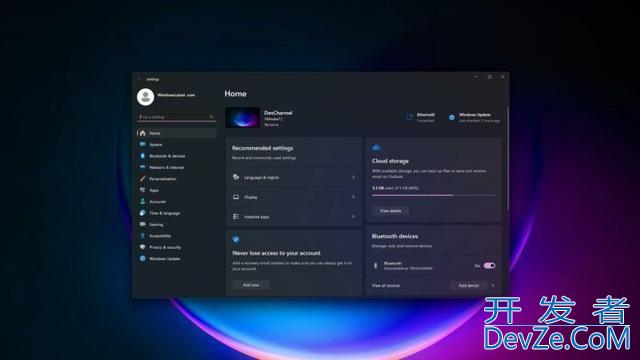Go to the Home sidebar item
Screen dimensions: 640x360
point(177,133)
